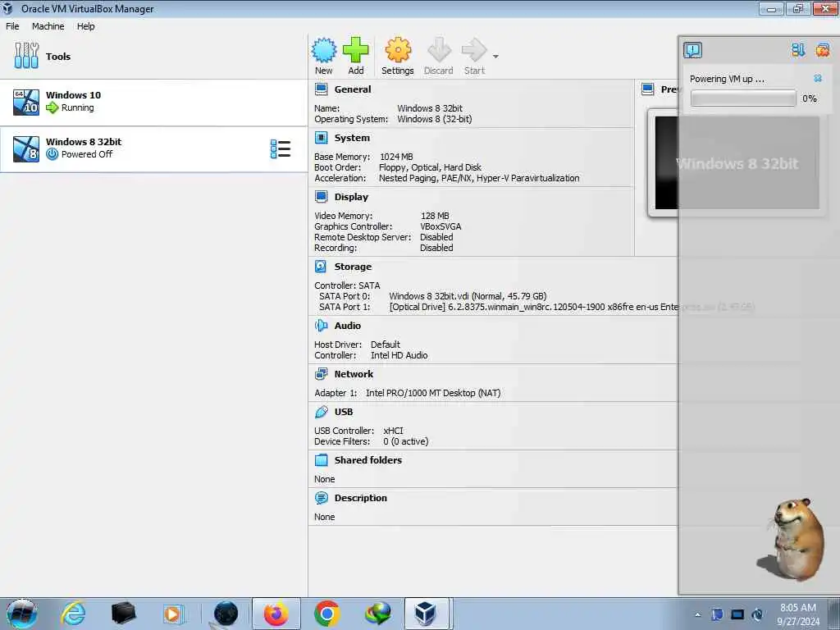The height and width of the screenshot is (630, 840).
Task: Click the General section monitor icon
Action: pos(321,89)
